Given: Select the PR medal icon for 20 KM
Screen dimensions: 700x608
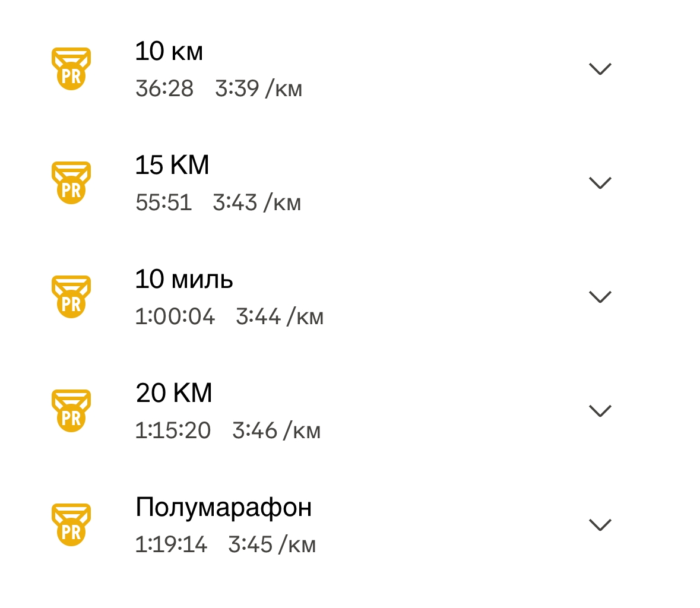Looking at the screenshot, I should (71, 411).
